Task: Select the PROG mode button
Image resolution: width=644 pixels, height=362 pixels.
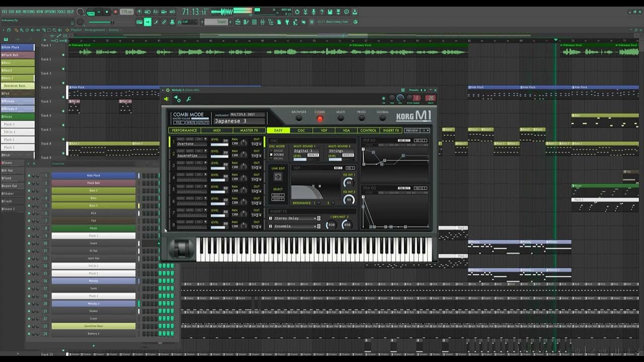Action: 362,119
